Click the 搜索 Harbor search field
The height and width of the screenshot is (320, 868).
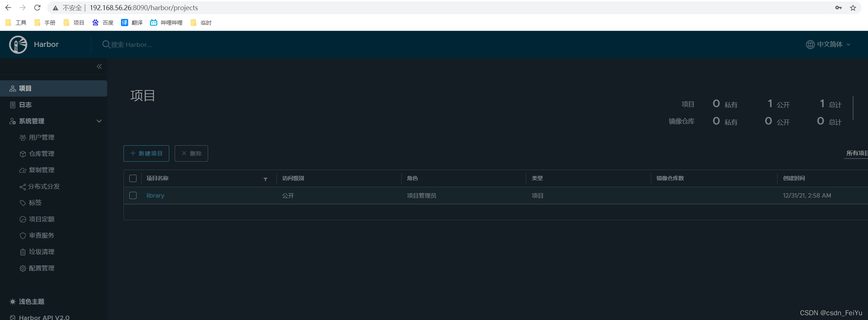click(131, 44)
